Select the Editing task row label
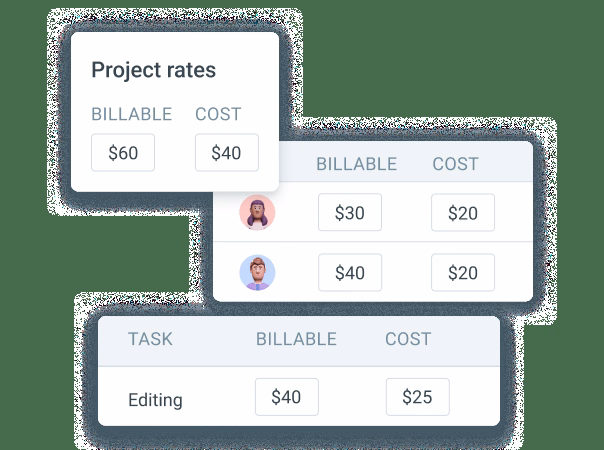 tap(155, 400)
